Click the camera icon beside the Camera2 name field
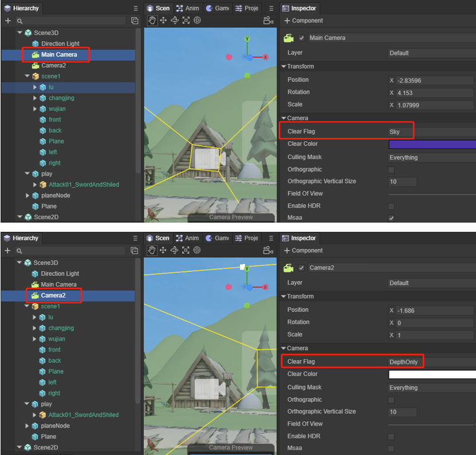Viewport: 476px width, 455px height. click(289, 268)
